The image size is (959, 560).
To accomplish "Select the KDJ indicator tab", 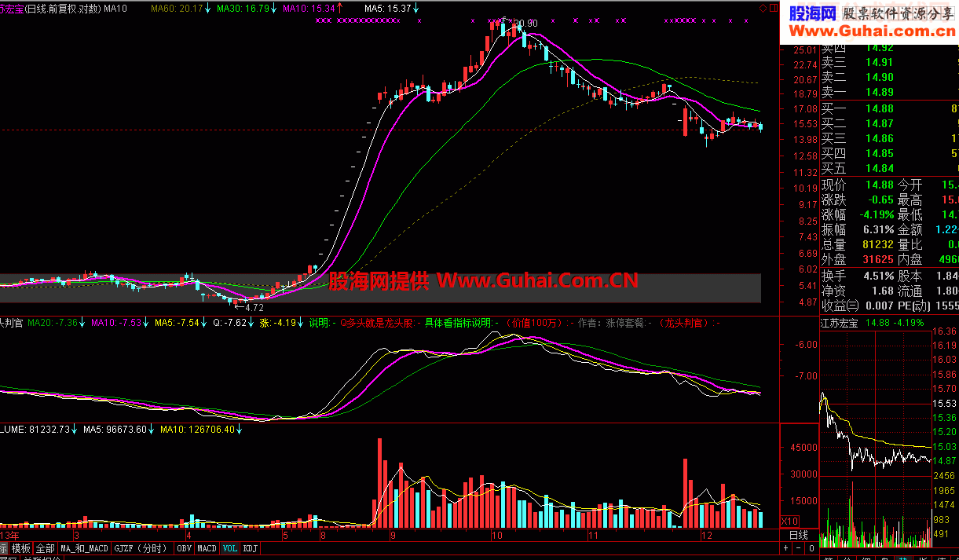I will pyautogui.click(x=250, y=548).
